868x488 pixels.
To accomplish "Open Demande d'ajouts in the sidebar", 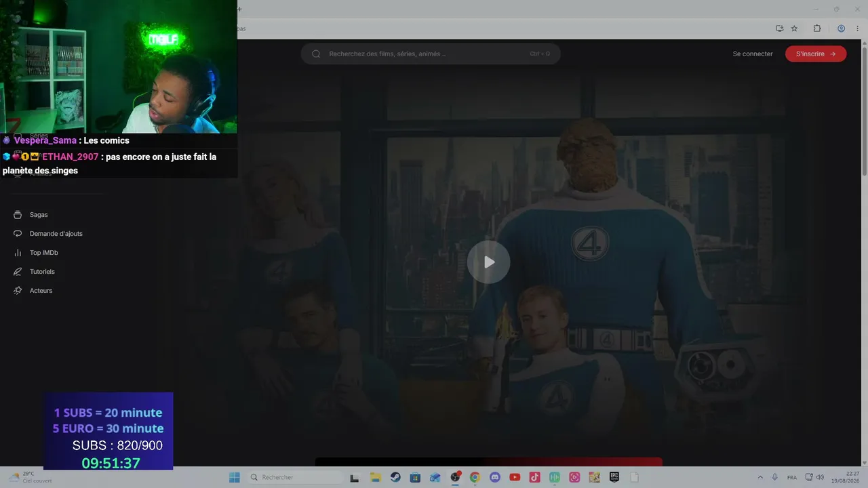I will point(56,234).
